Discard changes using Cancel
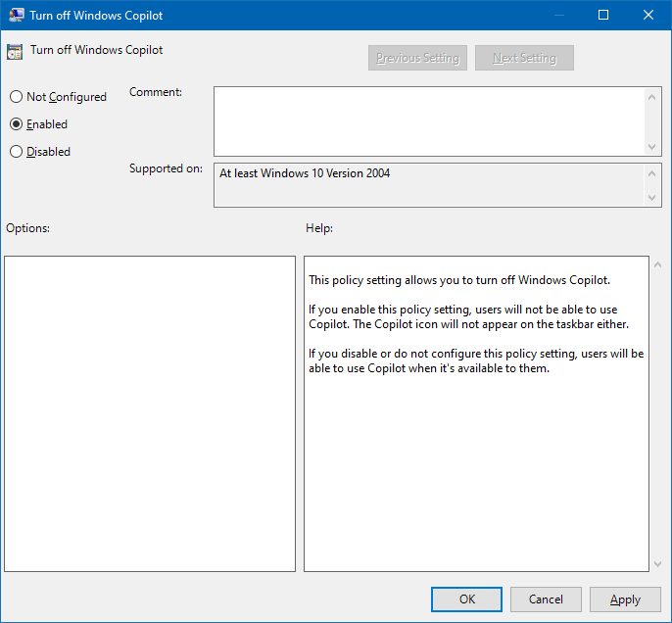 click(546, 599)
